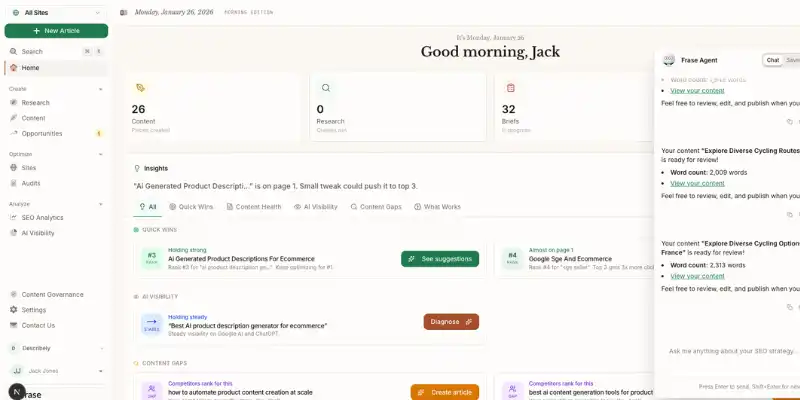This screenshot has height=400, width=800.
Task: Click the Frase logo badge at bottom left
Action: click(17, 392)
